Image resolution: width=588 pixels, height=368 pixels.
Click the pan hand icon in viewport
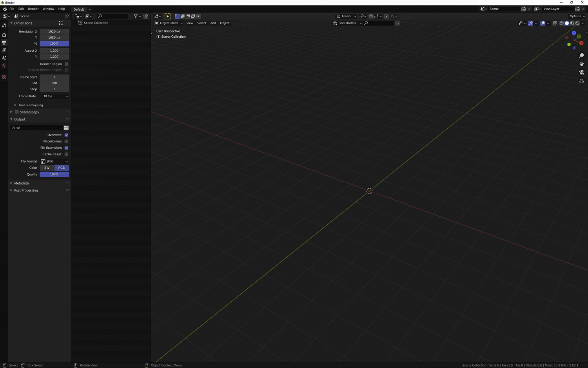coord(581,64)
